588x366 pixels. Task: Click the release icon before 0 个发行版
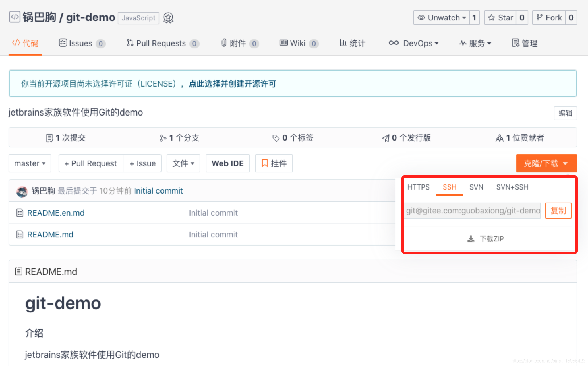[x=385, y=138]
